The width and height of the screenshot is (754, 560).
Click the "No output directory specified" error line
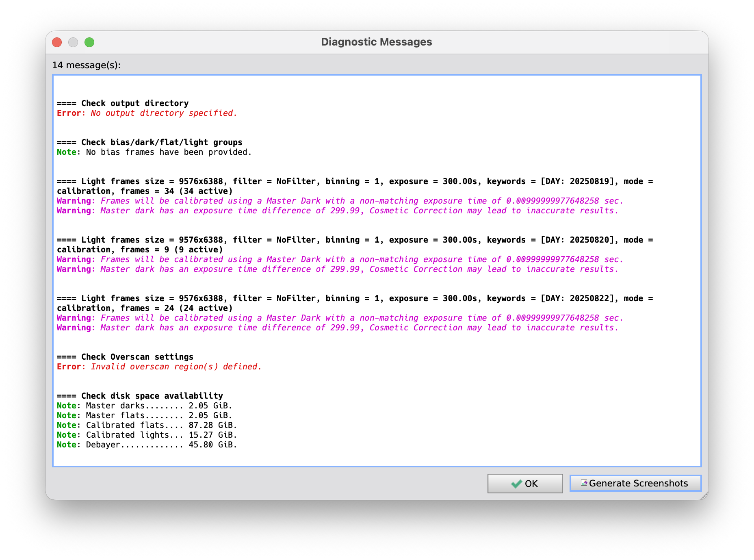(x=147, y=113)
